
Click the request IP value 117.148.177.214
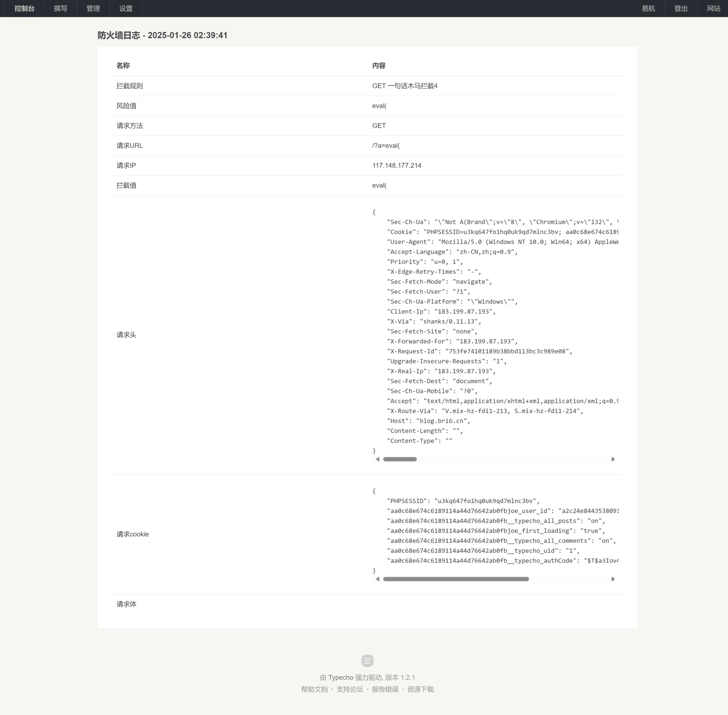point(397,166)
